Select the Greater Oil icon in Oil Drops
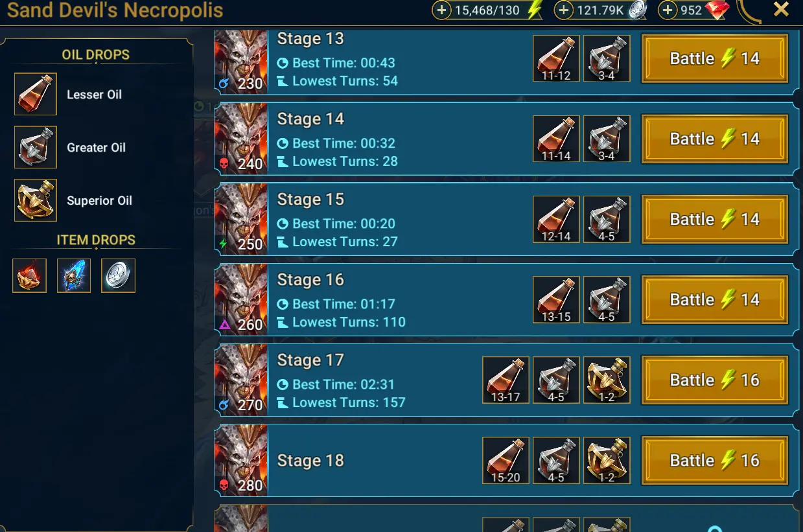The width and height of the screenshot is (803, 532). pyautogui.click(x=36, y=147)
